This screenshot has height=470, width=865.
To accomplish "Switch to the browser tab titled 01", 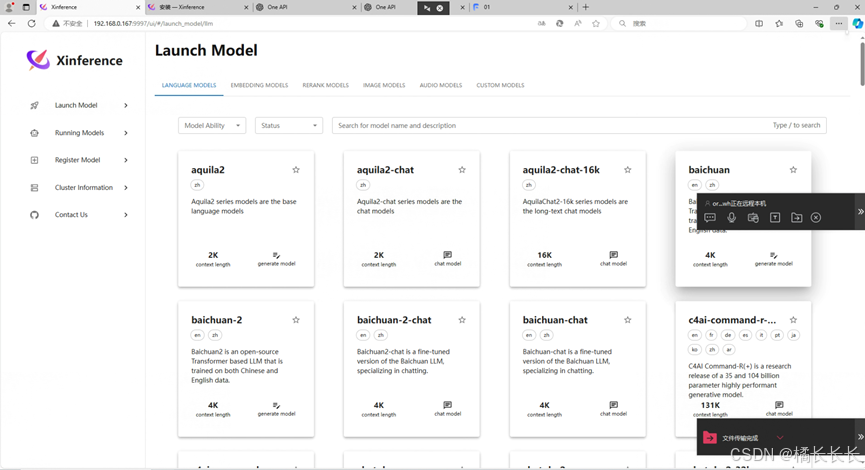I will click(521, 7).
